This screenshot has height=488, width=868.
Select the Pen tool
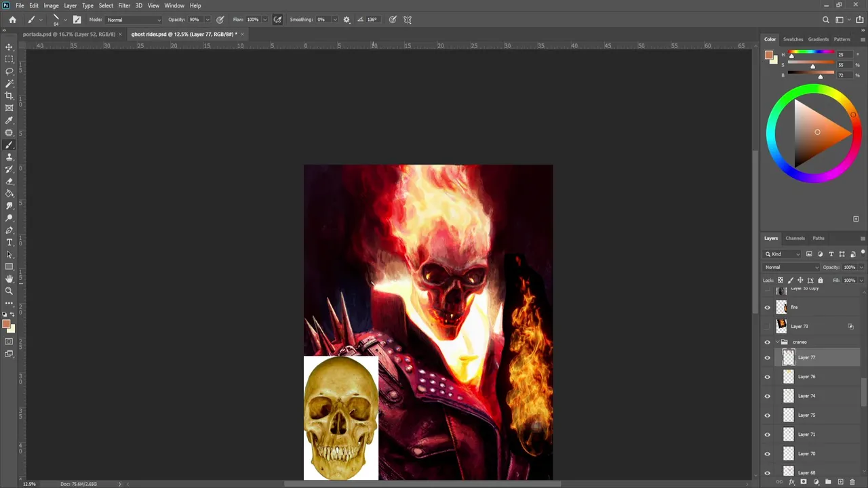(x=9, y=230)
